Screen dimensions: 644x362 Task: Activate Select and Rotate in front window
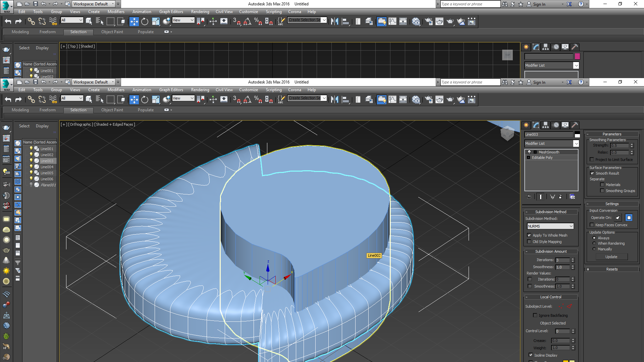pos(145,100)
